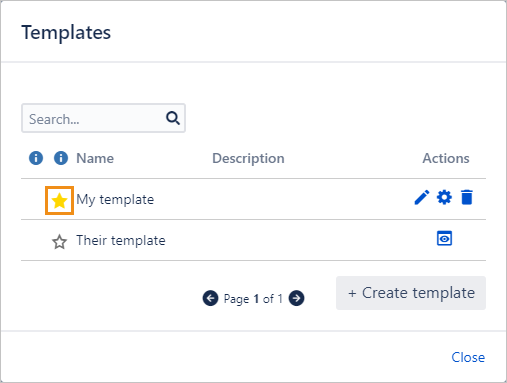Click the first info icon in the header
The width and height of the screenshot is (507, 383).
(36, 158)
